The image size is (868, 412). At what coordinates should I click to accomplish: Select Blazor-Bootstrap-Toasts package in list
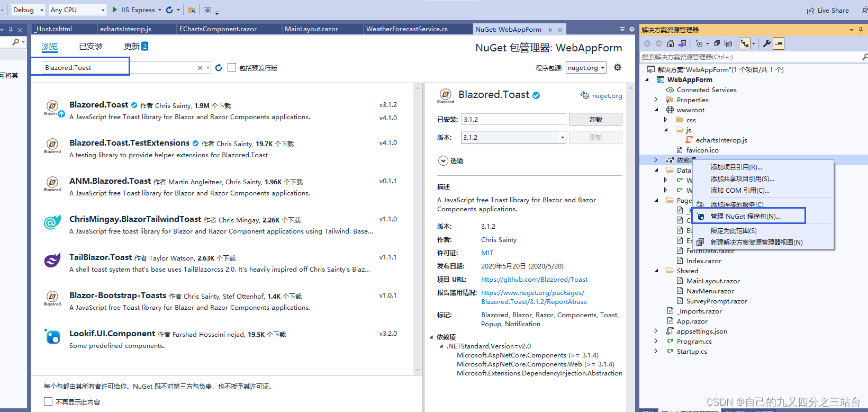pyautogui.click(x=221, y=301)
